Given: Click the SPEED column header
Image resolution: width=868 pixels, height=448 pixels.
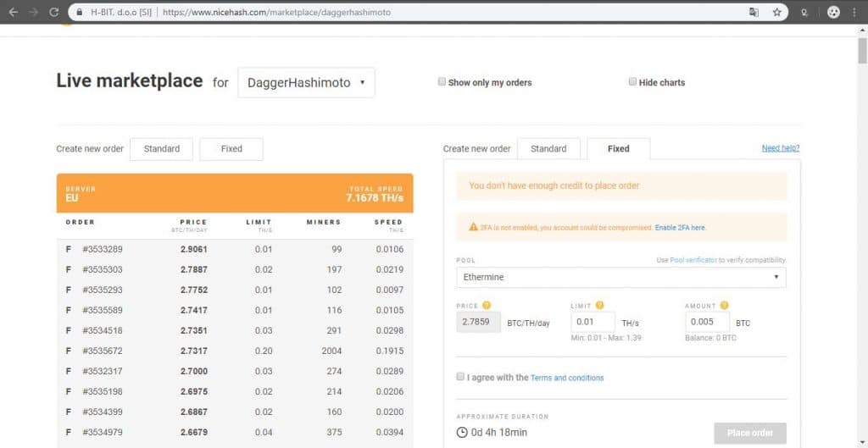Looking at the screenshot, I should point(388,223).
